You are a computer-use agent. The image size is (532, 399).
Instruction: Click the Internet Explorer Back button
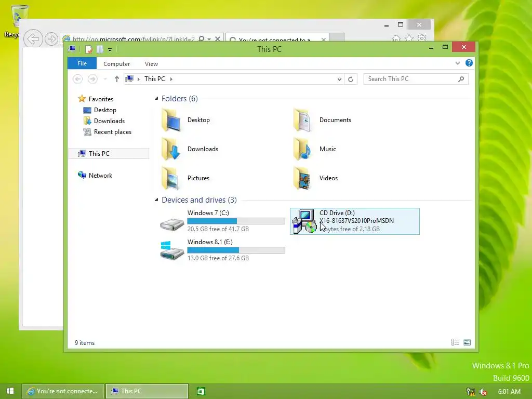[33, 38]
